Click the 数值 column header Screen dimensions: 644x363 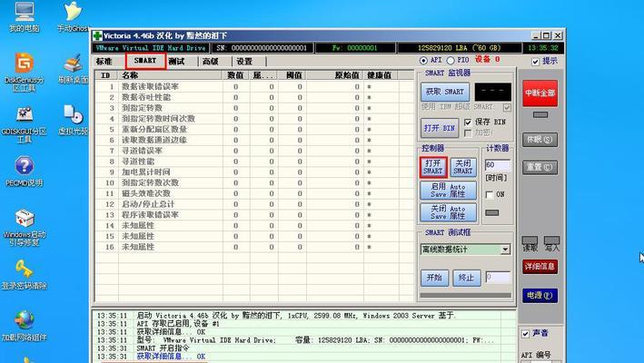(x=236, y=75)
